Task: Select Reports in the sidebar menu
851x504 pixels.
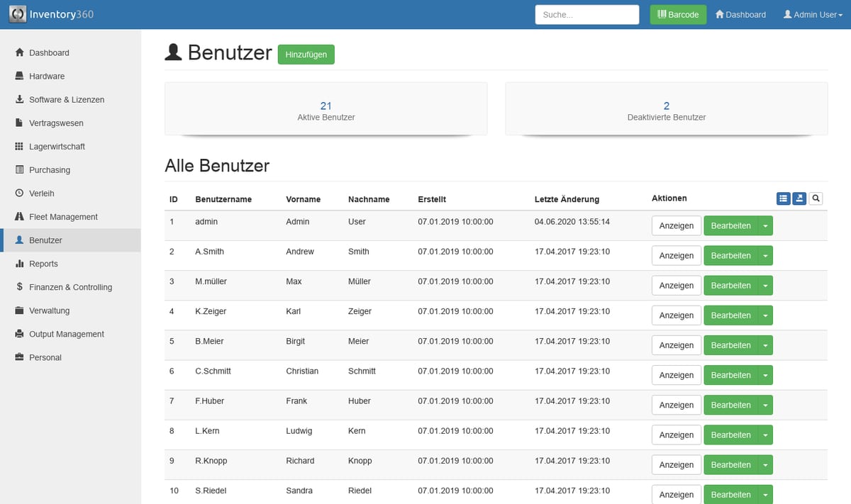Action: pos(43,264)
